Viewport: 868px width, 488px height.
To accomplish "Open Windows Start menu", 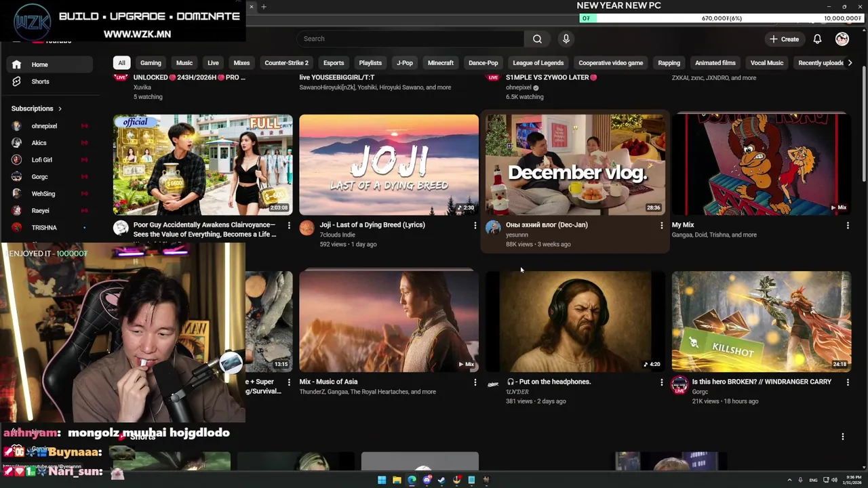I will pyautogui.click(x=382, y=480).
